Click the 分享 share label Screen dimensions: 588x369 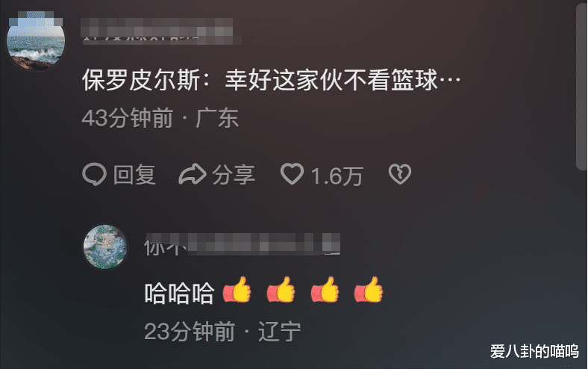pos(234,175)
